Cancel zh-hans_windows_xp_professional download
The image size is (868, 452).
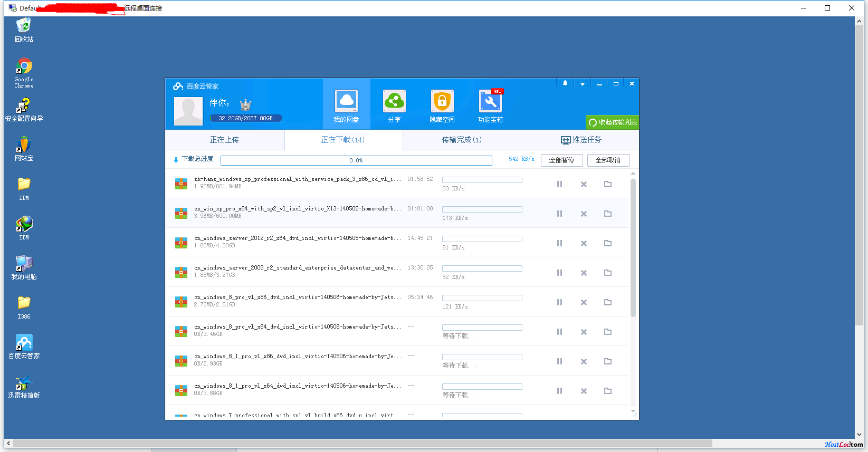click(584, 184)
